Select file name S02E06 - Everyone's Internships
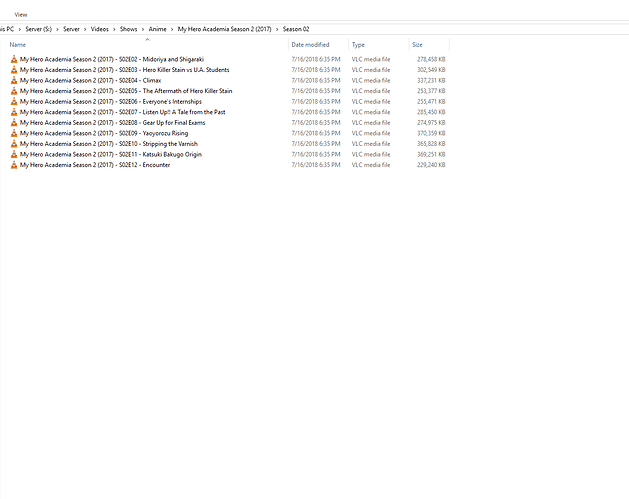This screenshot has height=499, width=629. (x=111, y=101)
